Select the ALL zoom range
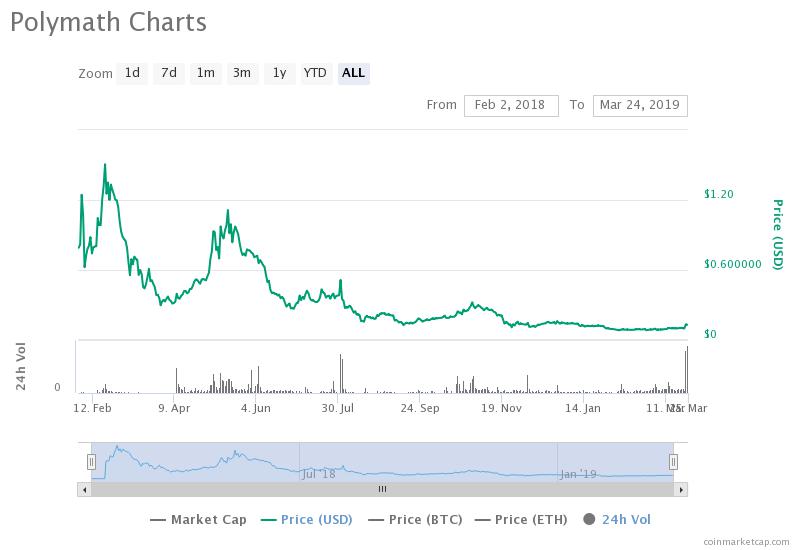 353,73
